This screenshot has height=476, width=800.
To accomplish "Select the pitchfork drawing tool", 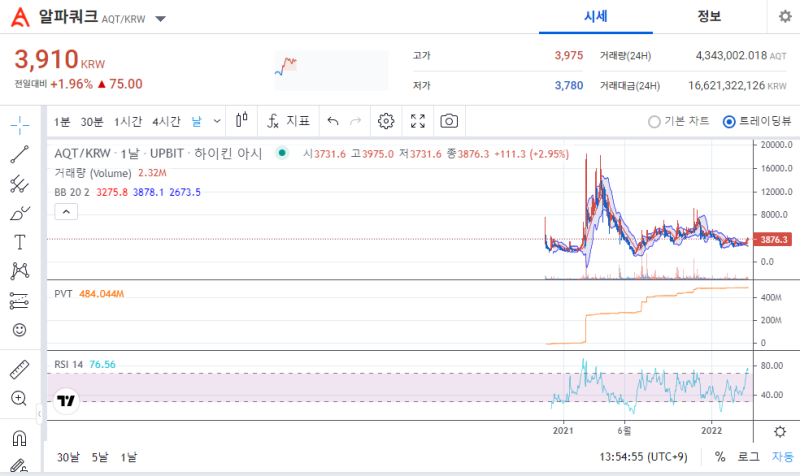I will [x=19, y=184].
